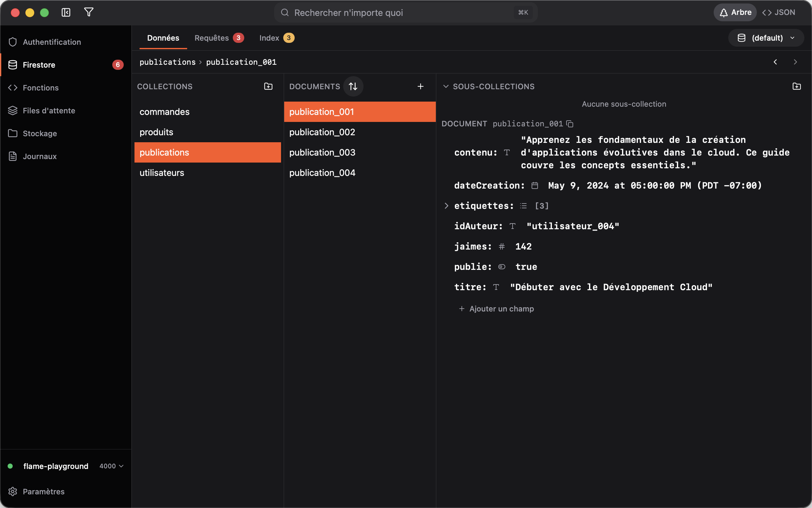Select the publications collection
Screen dimensions: 812x508
click(x=208, y=152)
